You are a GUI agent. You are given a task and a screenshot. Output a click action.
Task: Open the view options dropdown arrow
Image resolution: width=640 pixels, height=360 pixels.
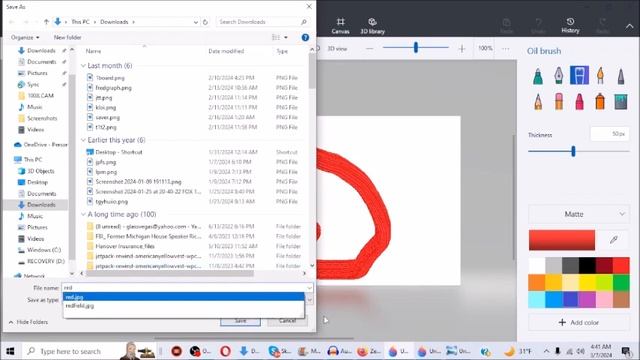(x=286, y=37)
